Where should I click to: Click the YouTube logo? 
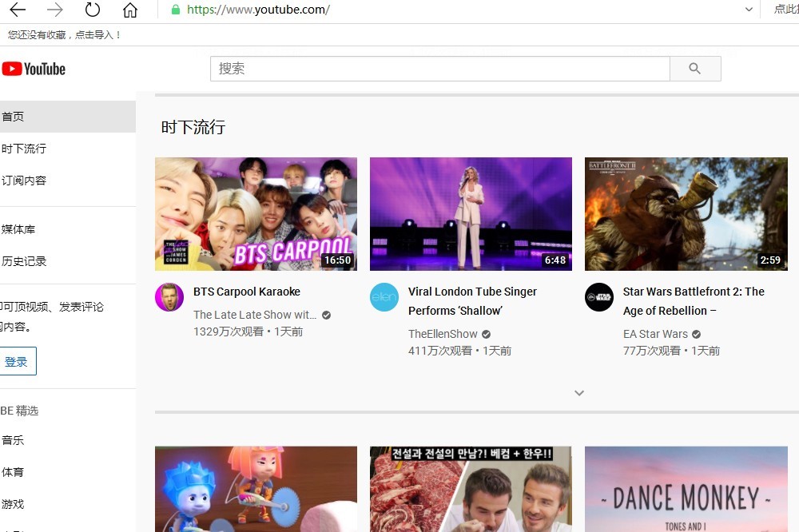point(34,69)
